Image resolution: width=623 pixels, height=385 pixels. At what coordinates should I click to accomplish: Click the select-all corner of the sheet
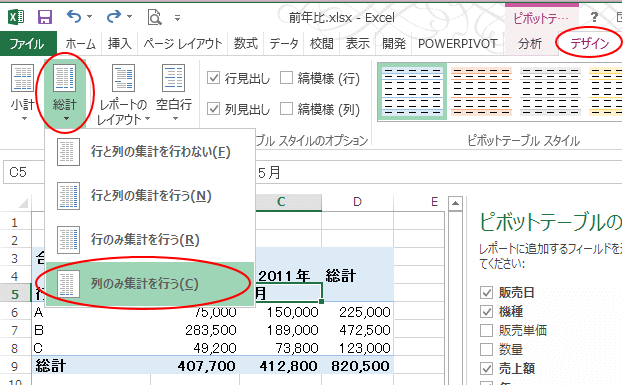23,203
